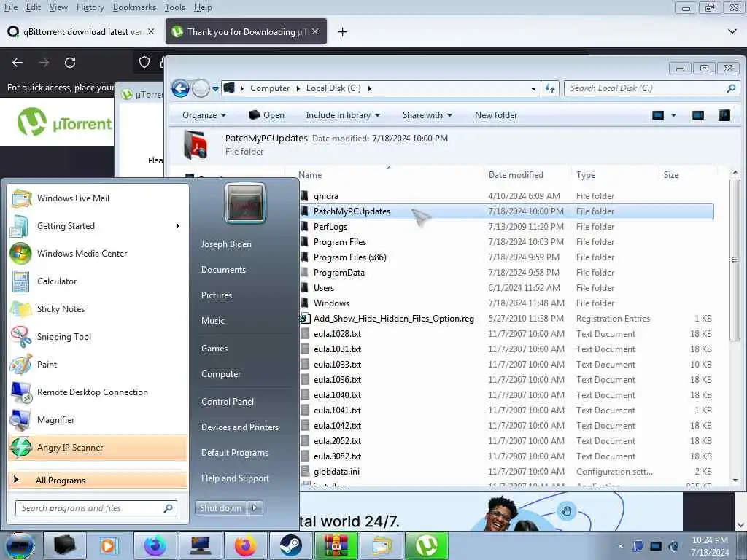
Task: Launch Angry IP Scanner
Action: coord(98,448)
